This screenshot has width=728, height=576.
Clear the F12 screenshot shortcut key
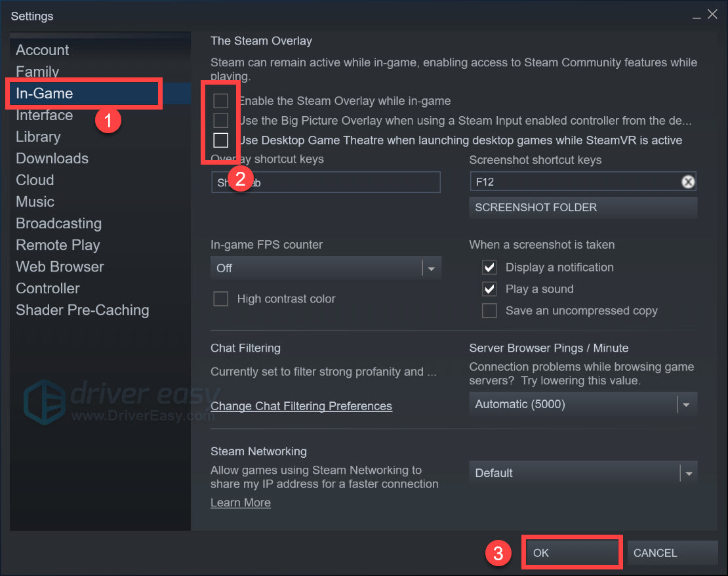(x=687, y=182)
